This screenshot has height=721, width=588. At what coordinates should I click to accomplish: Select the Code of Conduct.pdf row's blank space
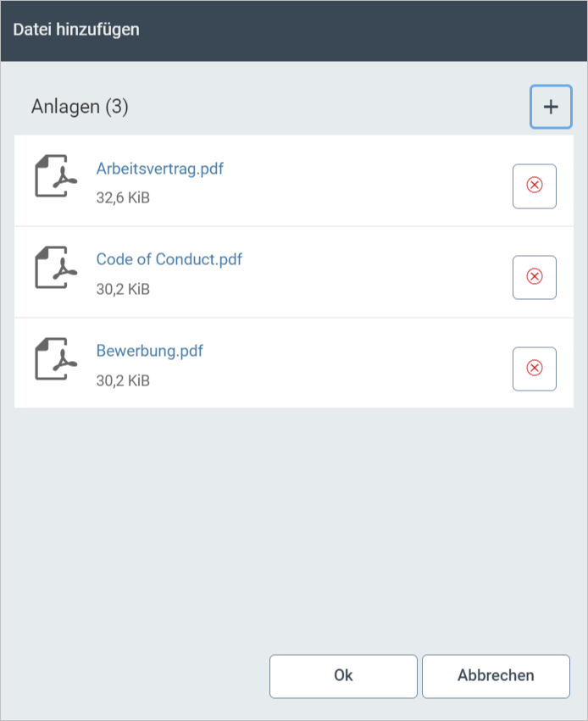point(373,273)
